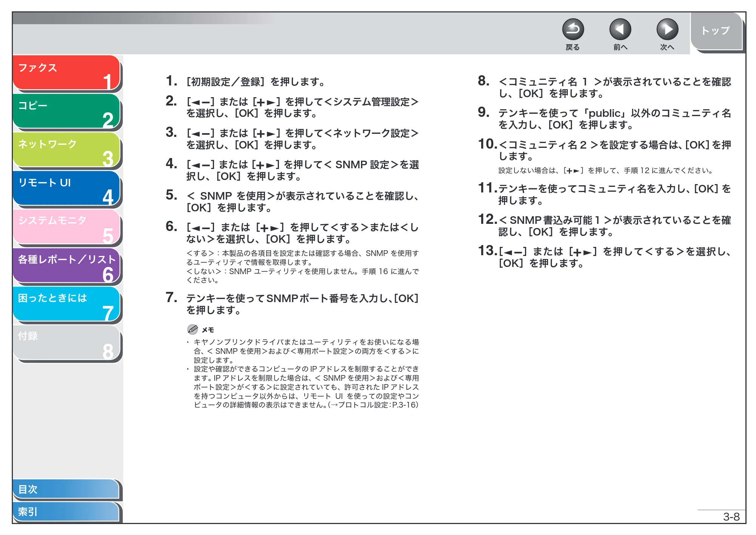The height and width of the screenshot is (535, 756).
Task: Click step 1 text ［初期設定／登録］を押します
Action: tap(256, 82)
